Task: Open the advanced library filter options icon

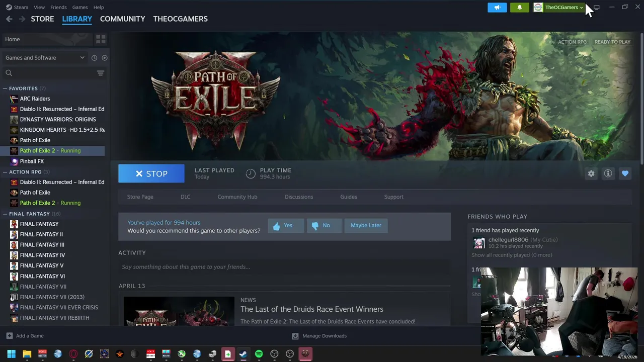Action: click(101, 73)
